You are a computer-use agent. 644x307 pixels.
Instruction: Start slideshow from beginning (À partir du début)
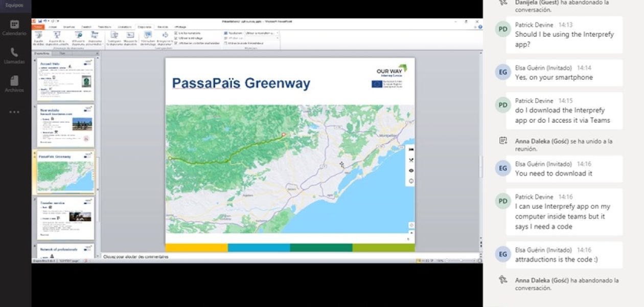(x=38, y=37)
